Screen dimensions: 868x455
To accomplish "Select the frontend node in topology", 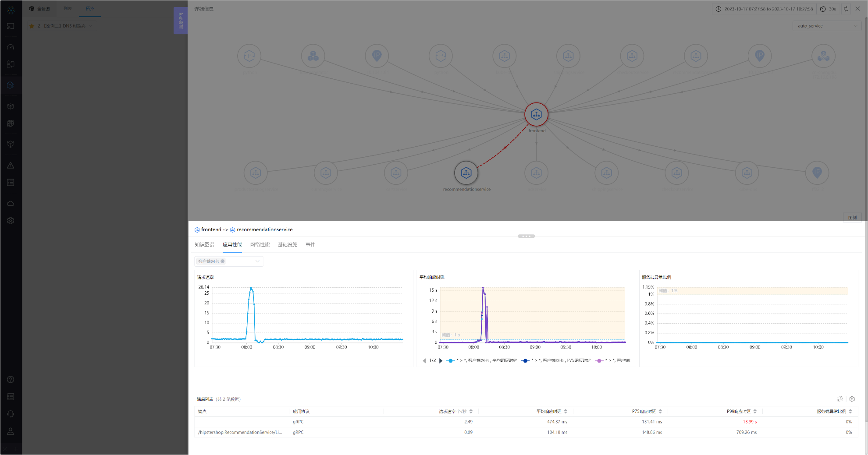I will [536, 115].
